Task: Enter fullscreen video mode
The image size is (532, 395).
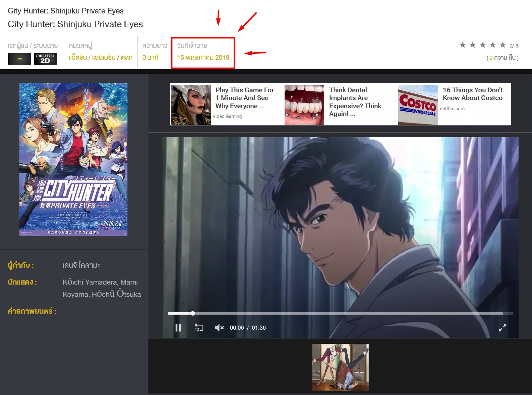Action: click(502, 327)
